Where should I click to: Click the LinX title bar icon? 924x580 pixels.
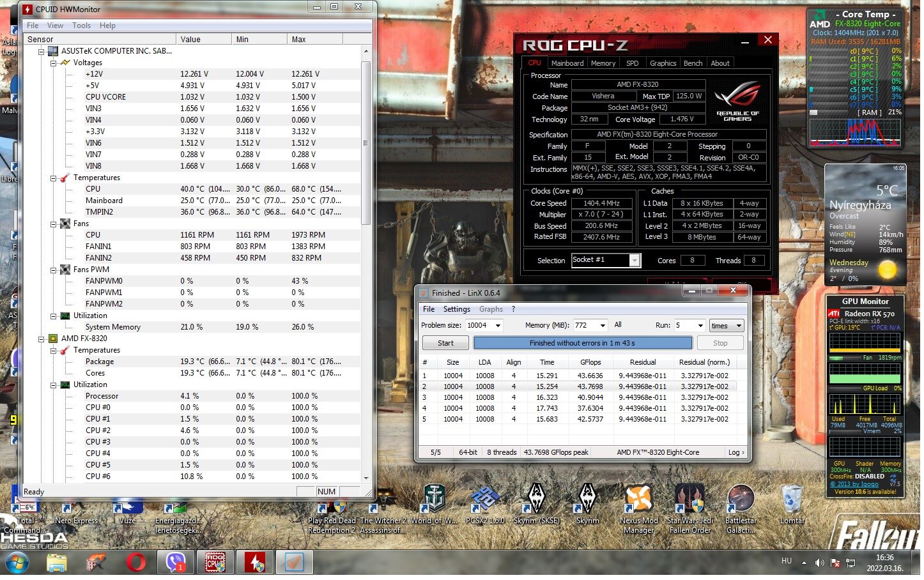pos(424,294)
